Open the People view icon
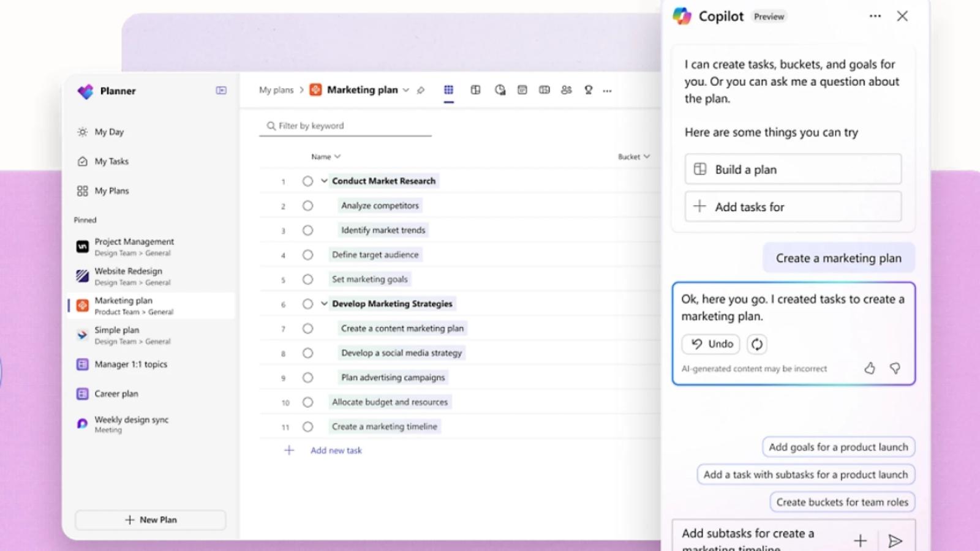The width and height of the screenshot is (980, 551). [x=567, y=90]
